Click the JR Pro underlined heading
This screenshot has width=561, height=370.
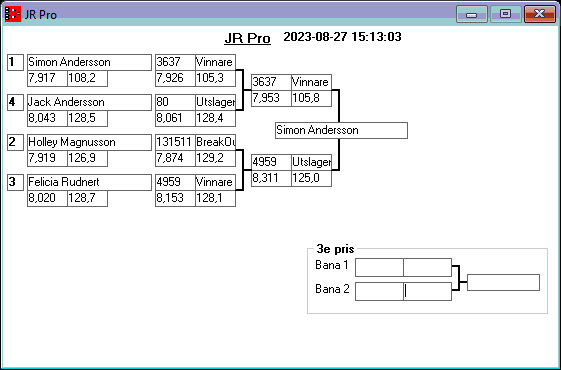248,38
